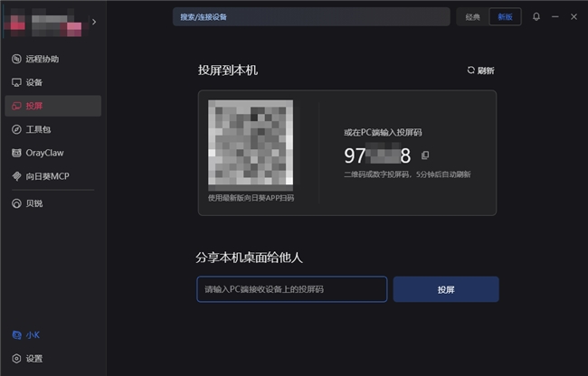
Task: Click the OrayClaw robot icon
Action: pos(16,153)
